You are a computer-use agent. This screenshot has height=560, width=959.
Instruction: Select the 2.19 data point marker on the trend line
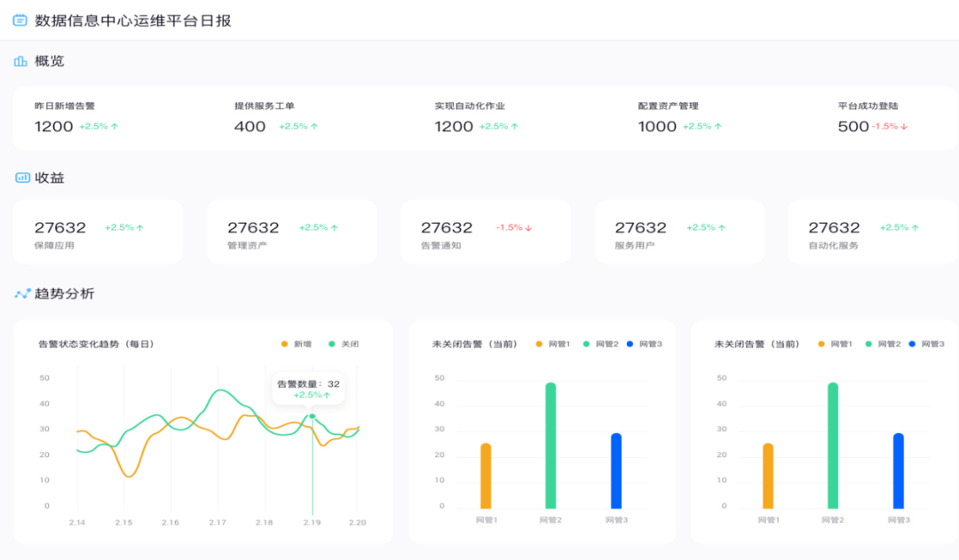point(312,416)
